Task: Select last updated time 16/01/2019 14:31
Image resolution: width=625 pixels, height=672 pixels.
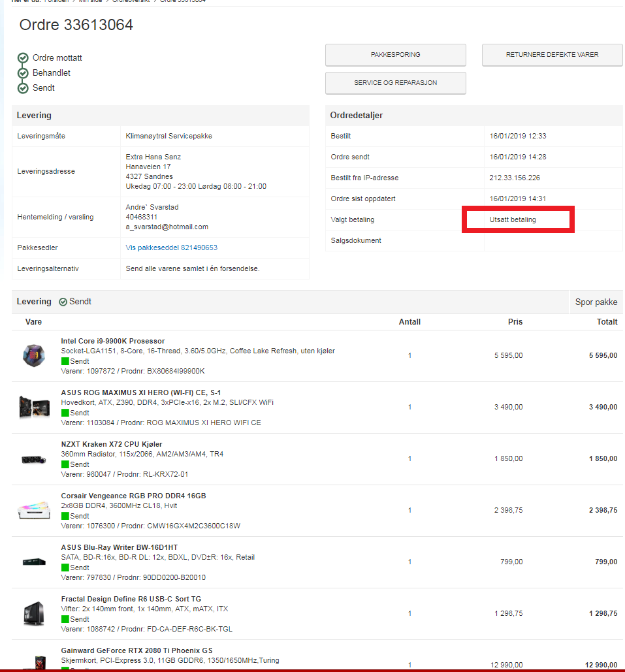Action: (518, 199)
